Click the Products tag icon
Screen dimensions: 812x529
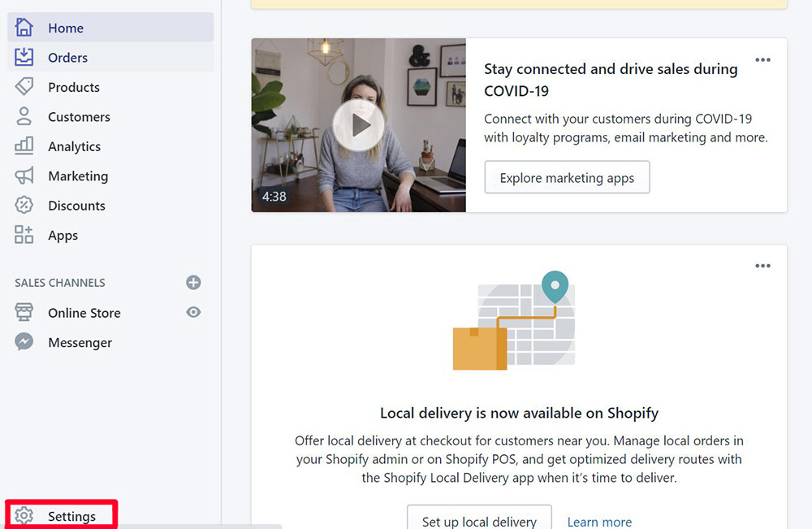click(24, 86)
